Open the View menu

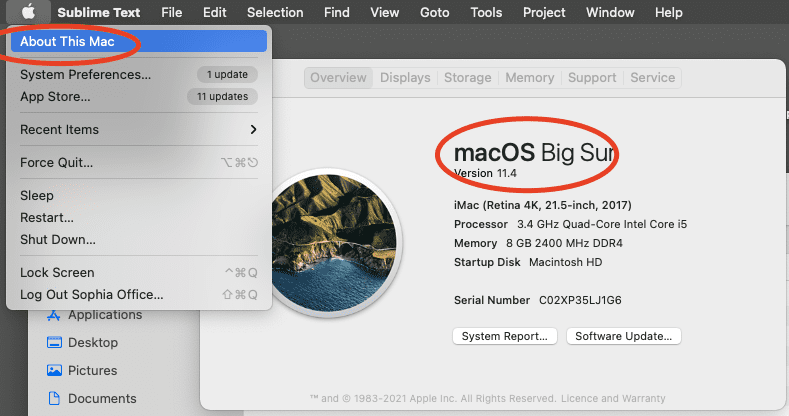coord(385,12)
